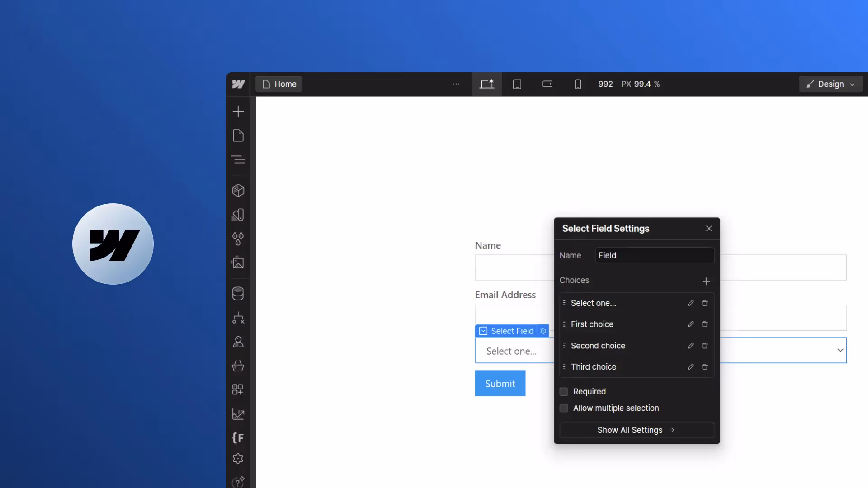Open the Assets image panel
The image size is (868, 488).
pyautogui.click(x=238, y=263)
